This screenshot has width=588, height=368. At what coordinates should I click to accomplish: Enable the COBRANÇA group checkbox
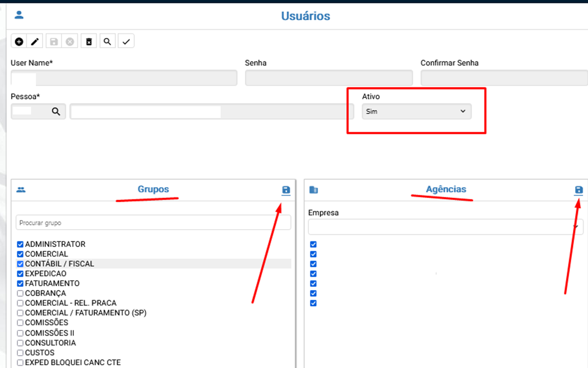click(20, 294)
